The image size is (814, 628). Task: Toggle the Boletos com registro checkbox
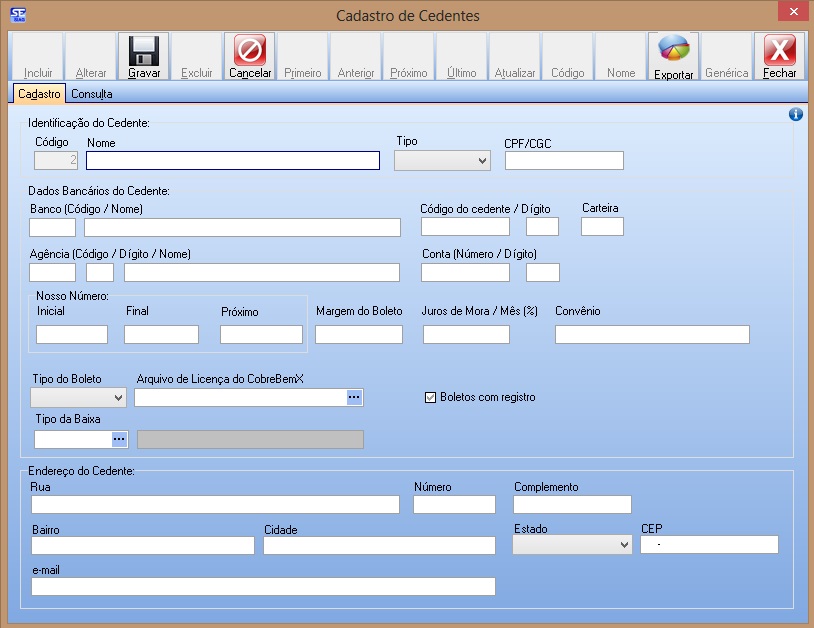point(431,397)
